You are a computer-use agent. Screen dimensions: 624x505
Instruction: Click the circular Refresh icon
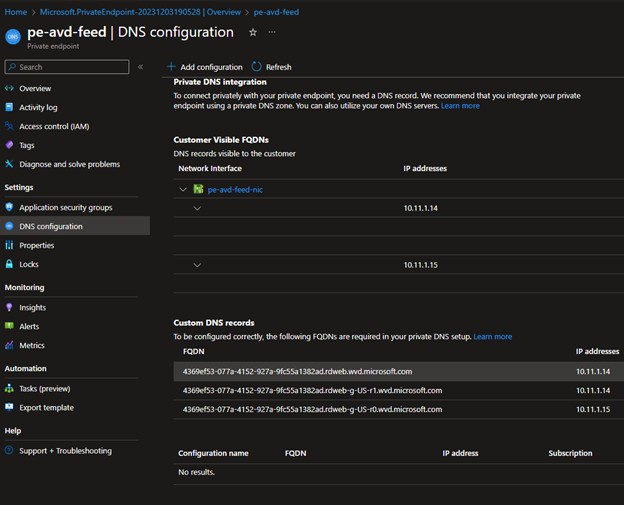(257, 66)
